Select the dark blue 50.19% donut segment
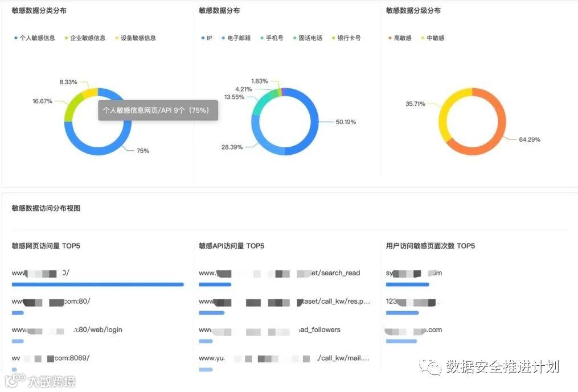This screenshot has width=578, height=392. 314,122
